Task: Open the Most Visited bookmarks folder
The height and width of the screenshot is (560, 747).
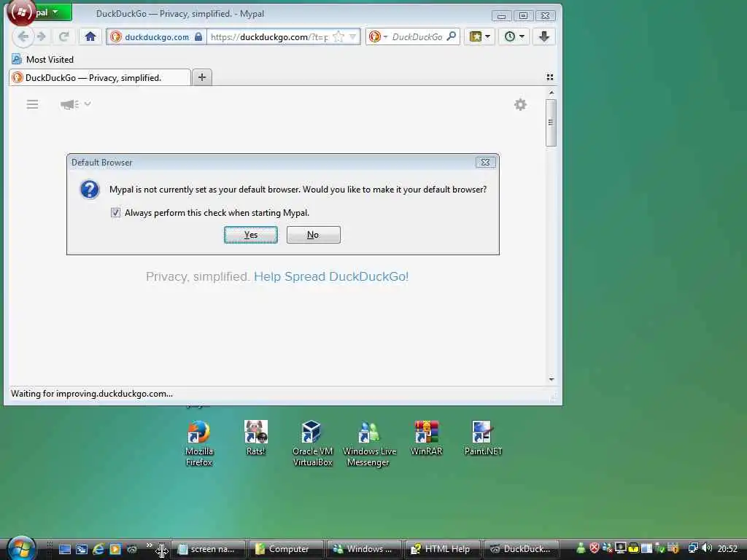Action: click(x=42, y=60)
